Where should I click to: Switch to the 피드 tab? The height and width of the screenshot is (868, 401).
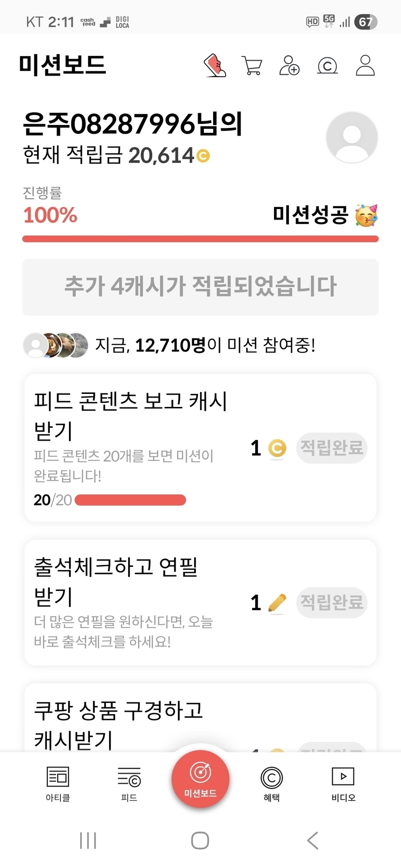(x=129, y=783)
